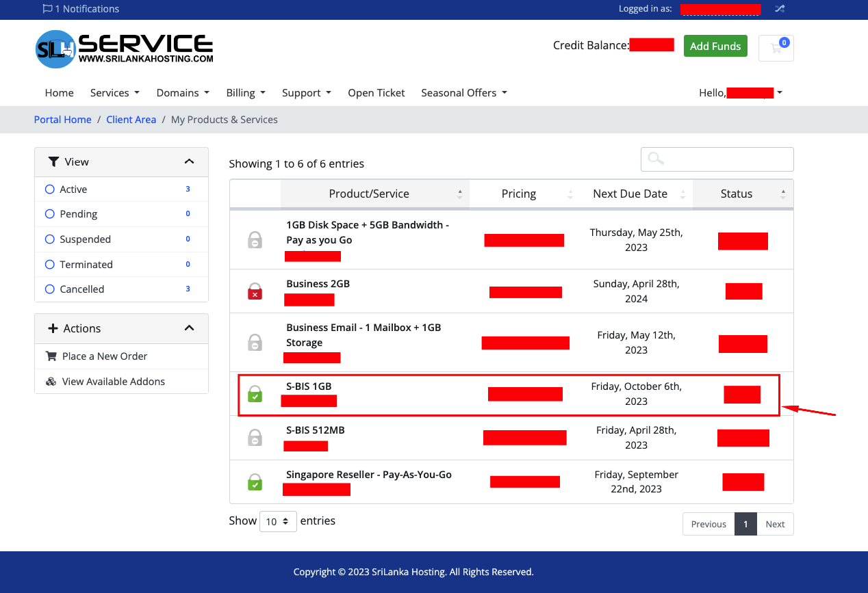Collapse the Actions panel chevron
This screenshot has height=593, width=868.
coord(190,328)
